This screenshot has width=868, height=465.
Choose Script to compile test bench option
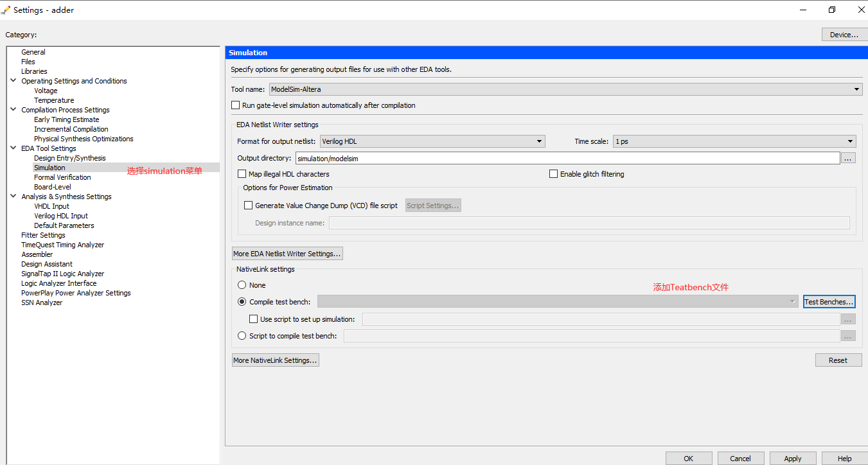coord(242,336)
